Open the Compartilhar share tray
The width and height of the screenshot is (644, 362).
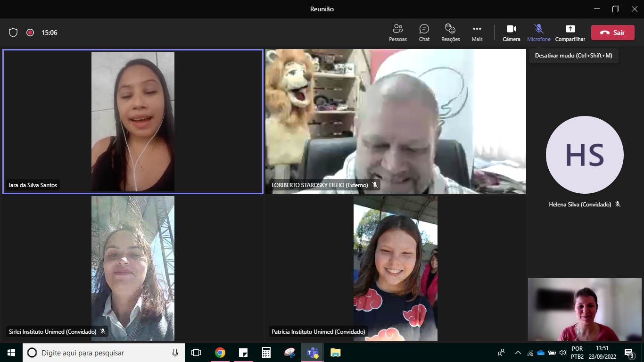(x=570, y=33)
